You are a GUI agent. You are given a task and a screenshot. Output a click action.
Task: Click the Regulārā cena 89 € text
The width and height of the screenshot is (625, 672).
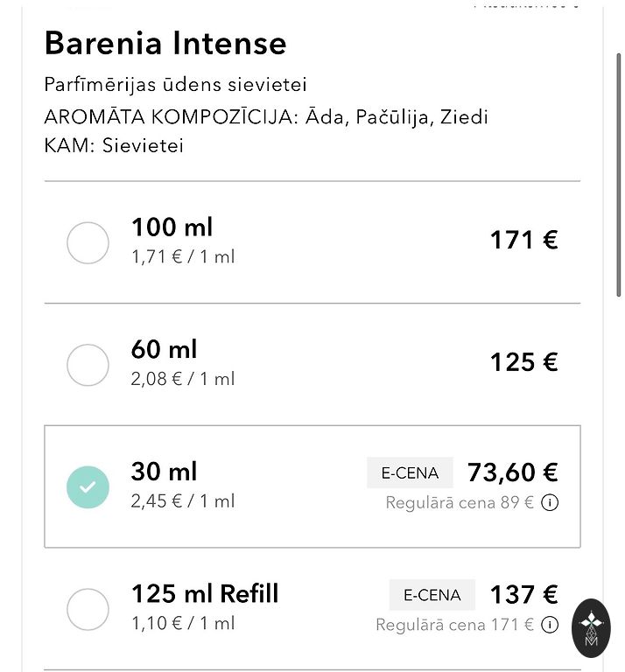[x=460, y=503]
